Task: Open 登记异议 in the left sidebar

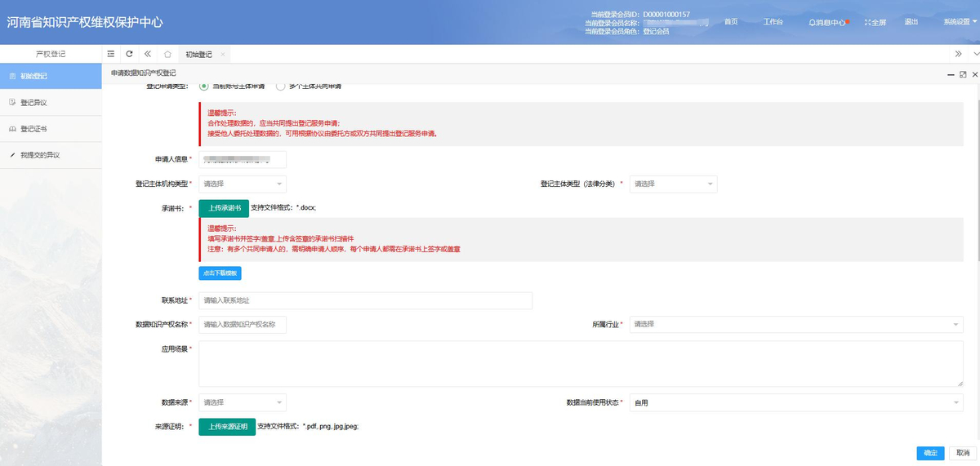Action: 34,102
